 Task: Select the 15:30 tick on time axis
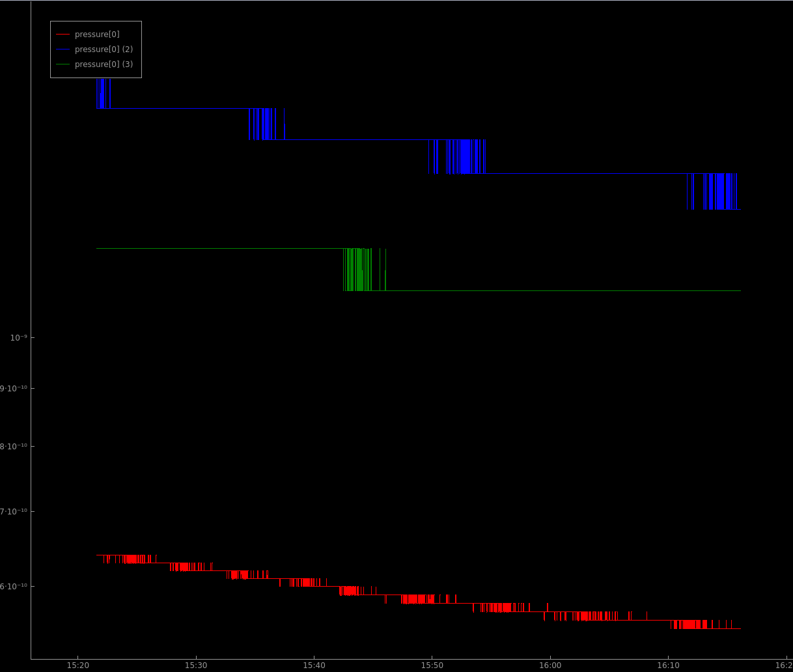196,665
